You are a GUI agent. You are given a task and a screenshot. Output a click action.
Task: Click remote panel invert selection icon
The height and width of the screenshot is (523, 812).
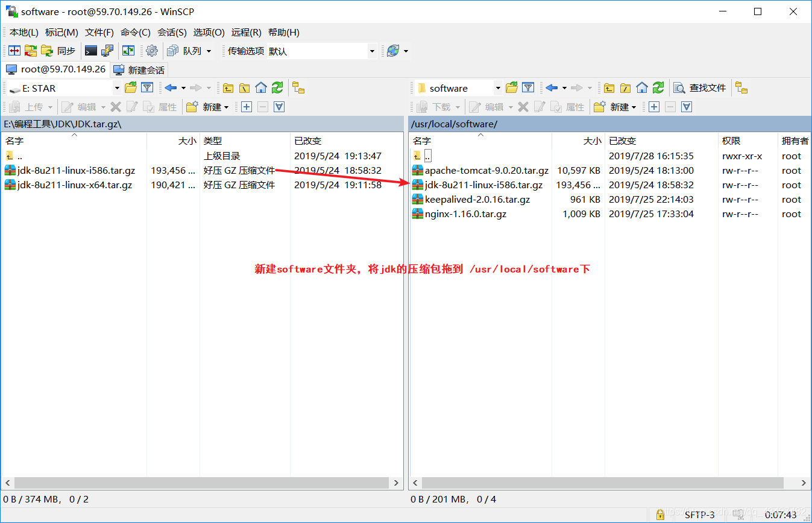coord(687,107)
